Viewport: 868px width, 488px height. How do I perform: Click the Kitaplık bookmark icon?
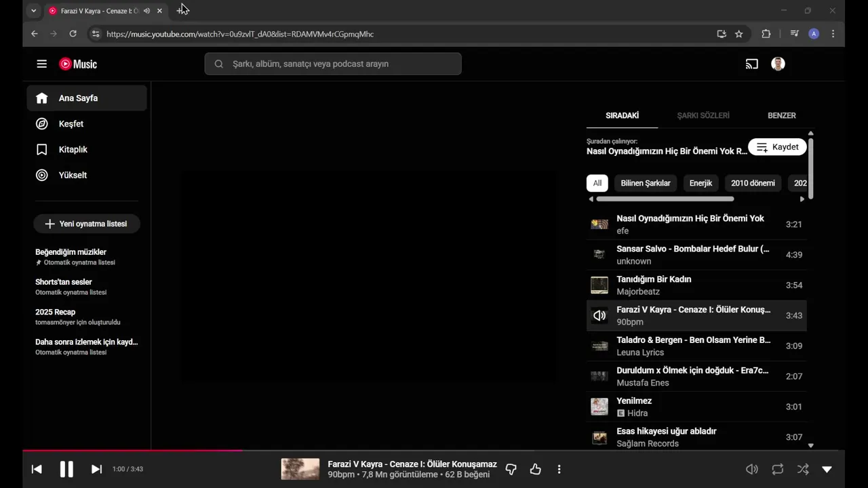[x=41, y=150]
